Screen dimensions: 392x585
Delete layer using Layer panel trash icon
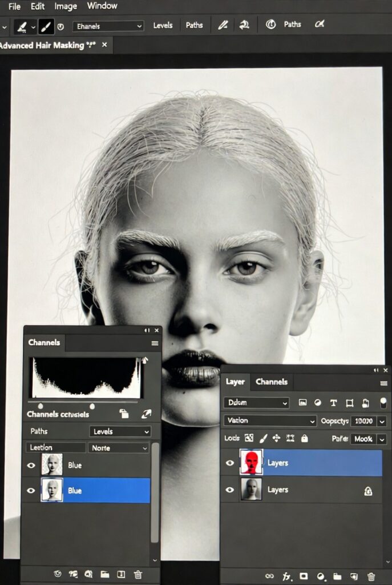click(x=371, y=577)
